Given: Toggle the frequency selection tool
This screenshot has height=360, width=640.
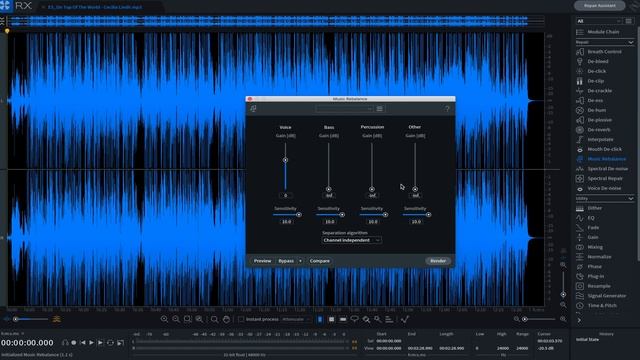Looking at the screenshot, I should 343,320.
